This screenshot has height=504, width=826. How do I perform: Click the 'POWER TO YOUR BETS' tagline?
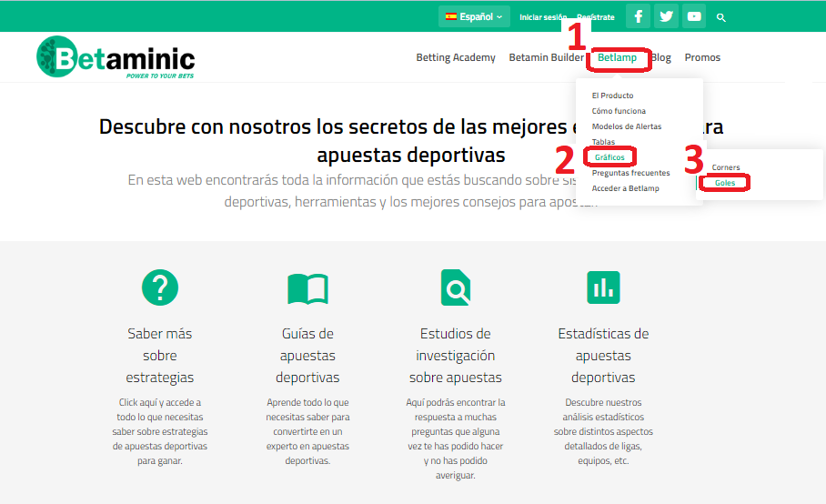(x=160, y=76)
